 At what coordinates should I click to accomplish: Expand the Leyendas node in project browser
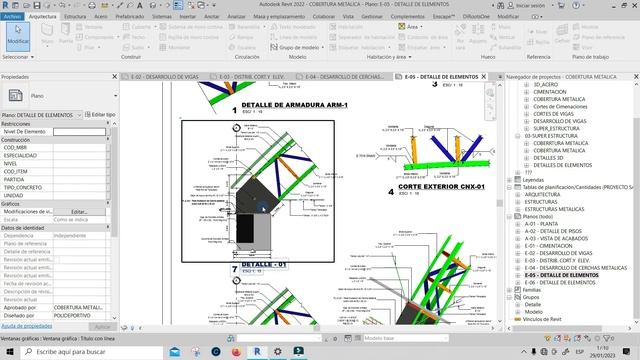click(509, 180)
